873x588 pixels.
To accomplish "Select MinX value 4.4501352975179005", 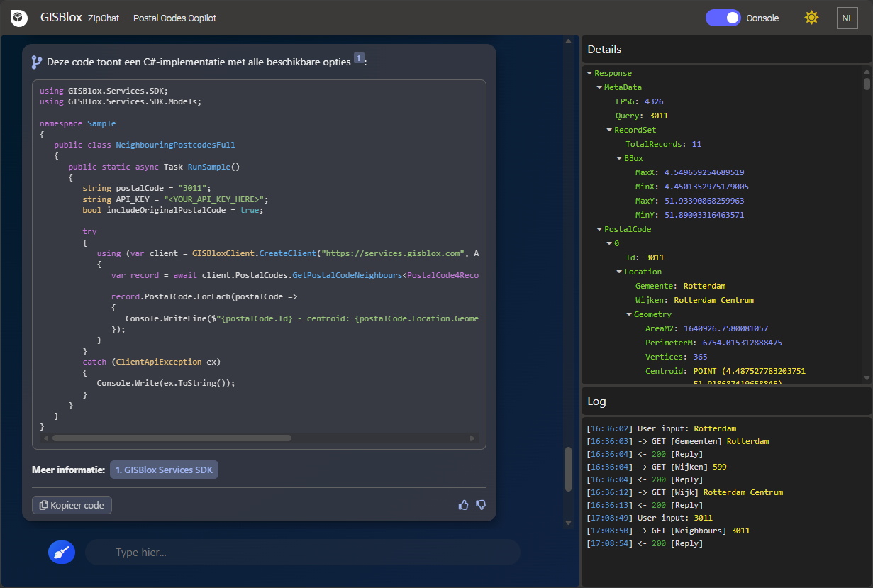I will pos(706,187).
